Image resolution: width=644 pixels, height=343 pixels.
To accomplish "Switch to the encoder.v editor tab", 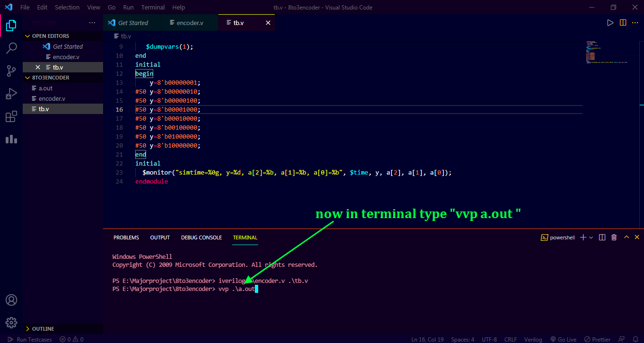I will (x=190, y=23).
